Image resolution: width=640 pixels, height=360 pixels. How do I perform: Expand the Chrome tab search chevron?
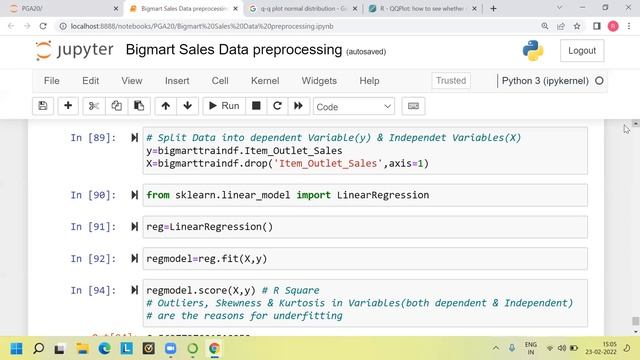[560, 8]
